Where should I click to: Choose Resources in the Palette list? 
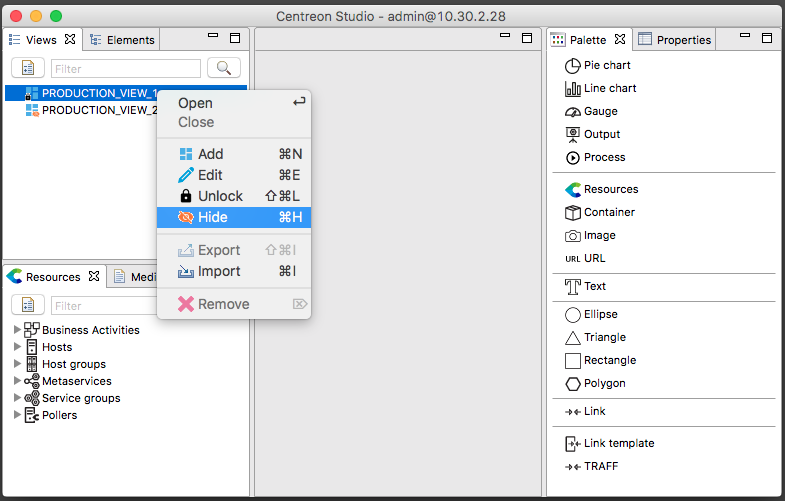coord(601,190)
